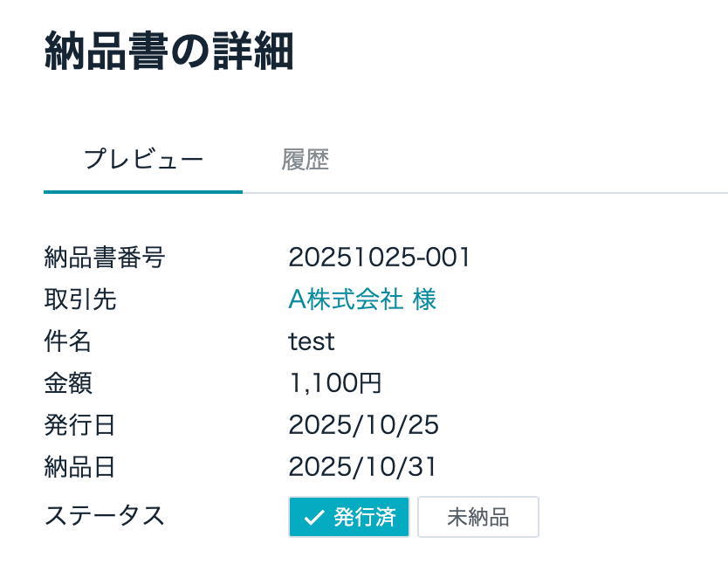Open the 履歴 tab

305,161
